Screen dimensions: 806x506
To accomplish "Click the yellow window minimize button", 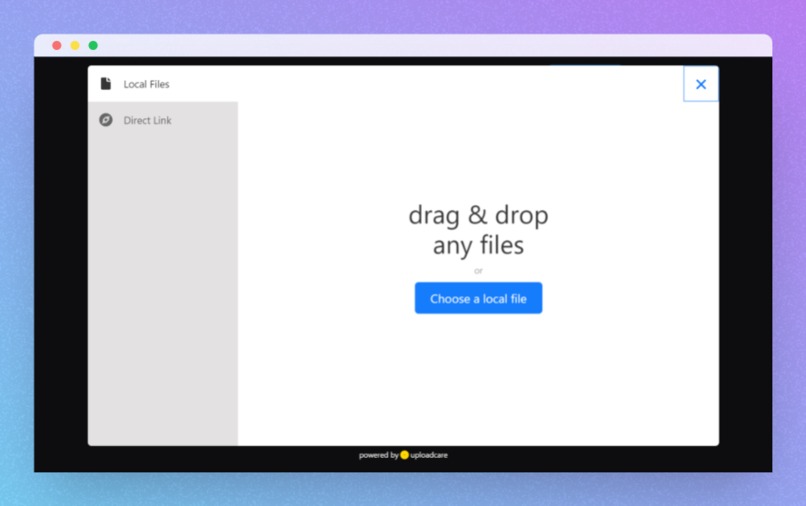I will [75, 46].
